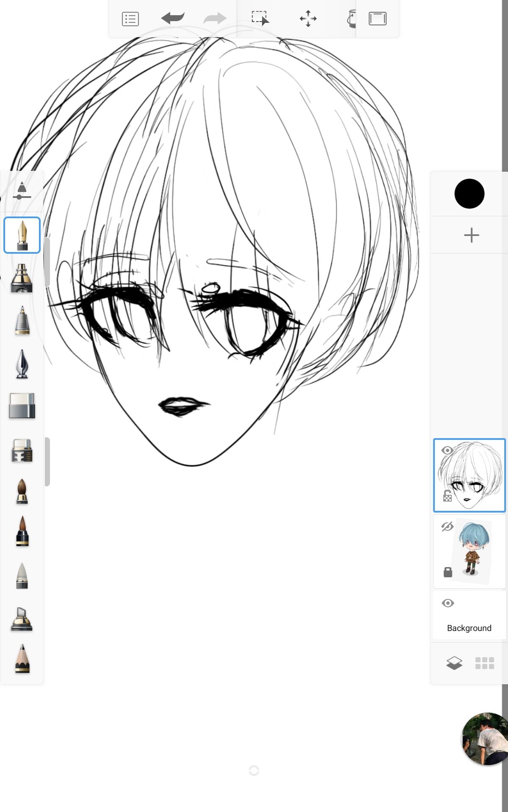Unlock the chibi character layer
Screen dimensions: 508x812
point(447,572)
